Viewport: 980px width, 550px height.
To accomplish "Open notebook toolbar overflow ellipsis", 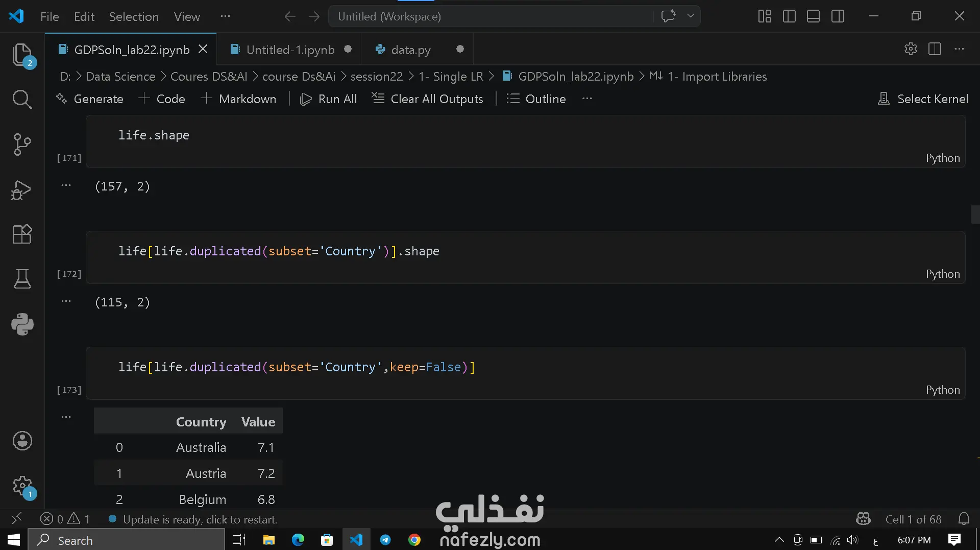I will point(587,99).
